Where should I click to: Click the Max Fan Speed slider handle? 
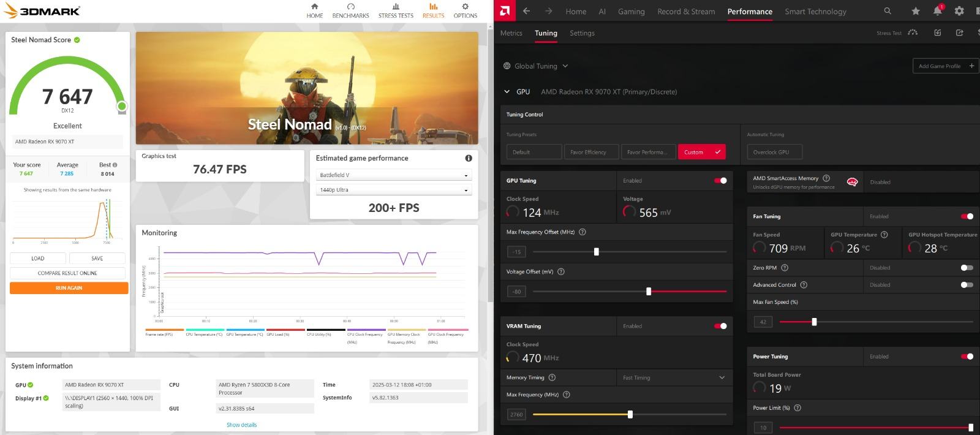814,322
